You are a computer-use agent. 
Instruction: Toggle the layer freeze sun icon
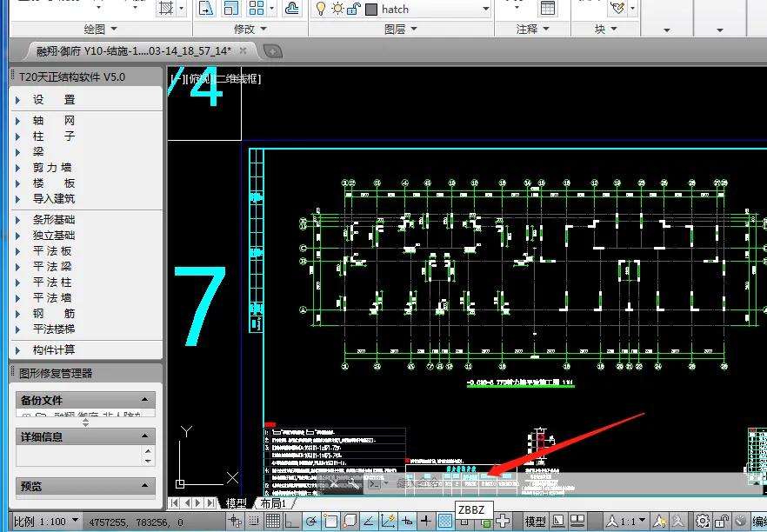tap(337, 9)
